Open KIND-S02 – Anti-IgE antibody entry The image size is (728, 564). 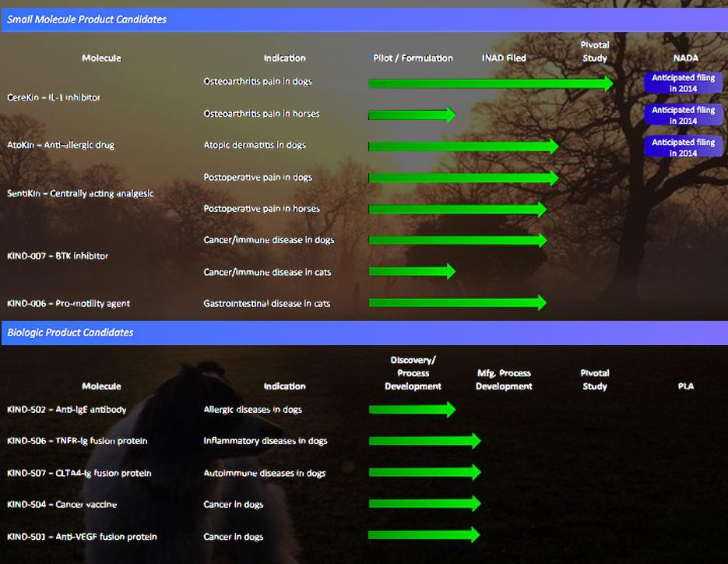tap(66, 409)
